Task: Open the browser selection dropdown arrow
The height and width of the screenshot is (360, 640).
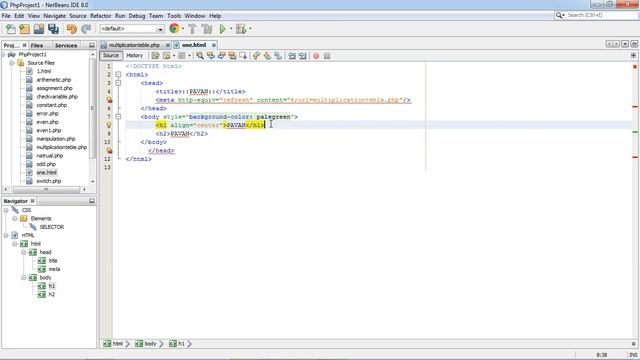Action: (183, 29)
